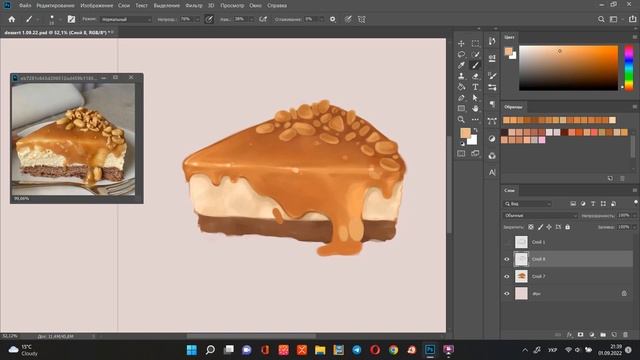The width and height of the screenshot is (640, 360).
Task: Create new adjustment layer
Action: point(592,335)
